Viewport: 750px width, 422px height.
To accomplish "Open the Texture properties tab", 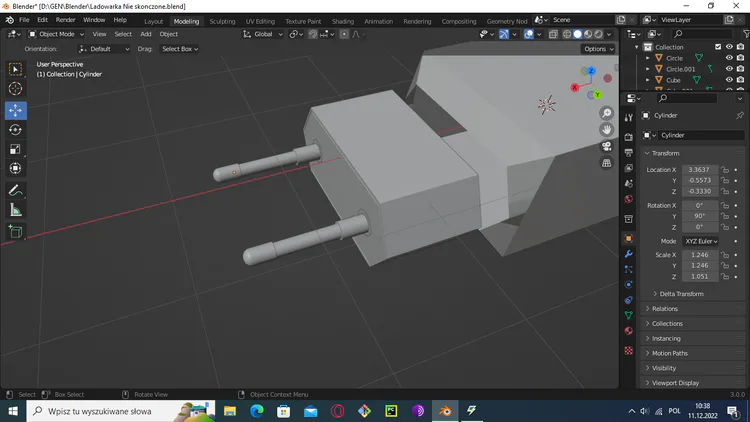I will (629, 351).
